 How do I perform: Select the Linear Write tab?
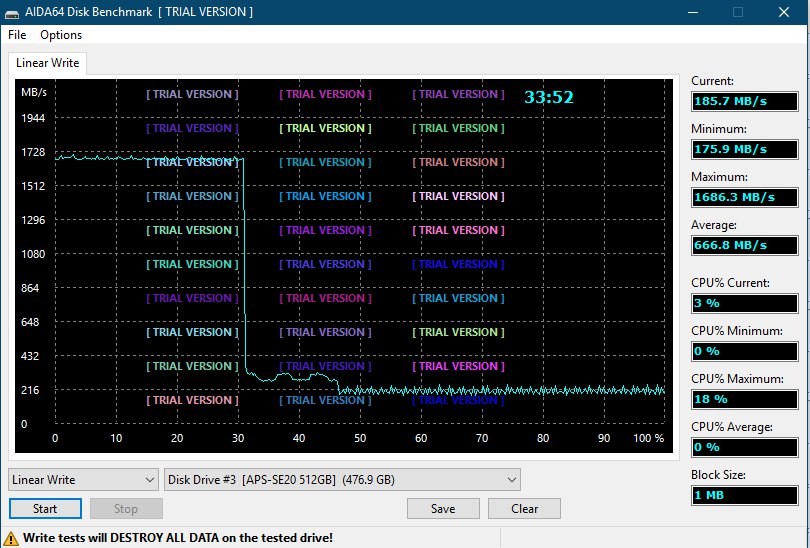pos(48,63)
